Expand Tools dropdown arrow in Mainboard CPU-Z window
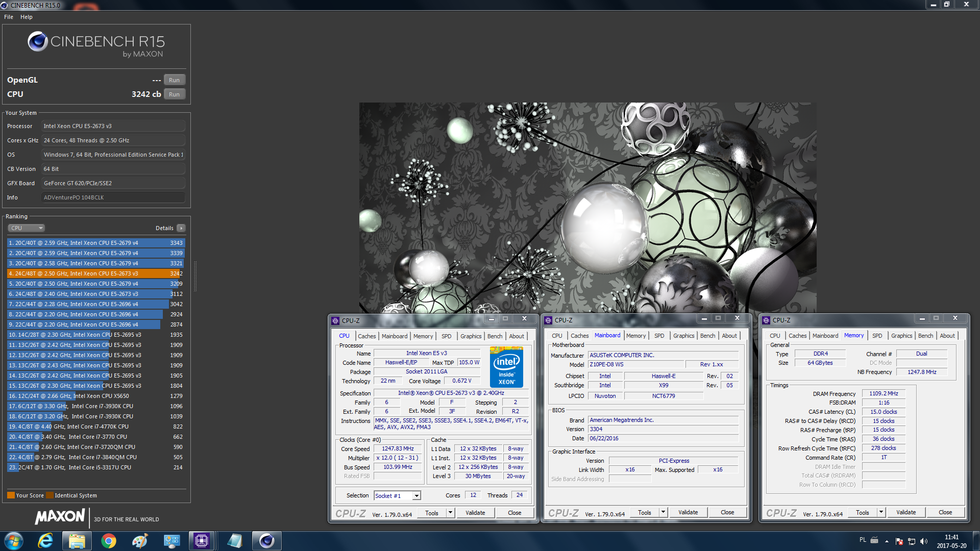The height and width of the screenshot is (551, 980). (663, 513)
